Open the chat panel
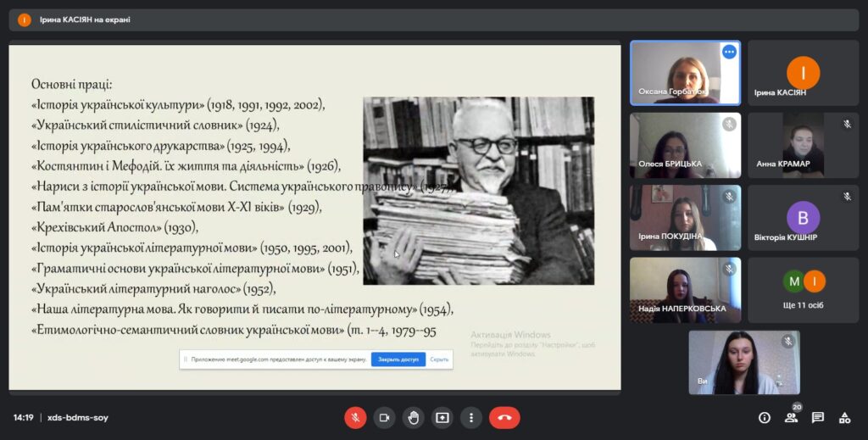Screen dimensions: 868x440 818,417
